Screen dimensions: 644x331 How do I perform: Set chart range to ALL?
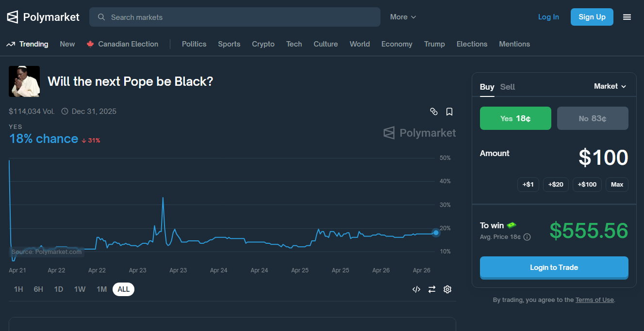124,289
